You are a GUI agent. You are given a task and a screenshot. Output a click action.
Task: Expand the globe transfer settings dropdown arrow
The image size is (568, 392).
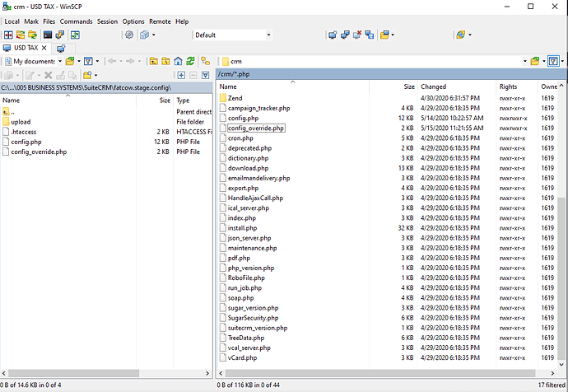[x=470, y=35]
